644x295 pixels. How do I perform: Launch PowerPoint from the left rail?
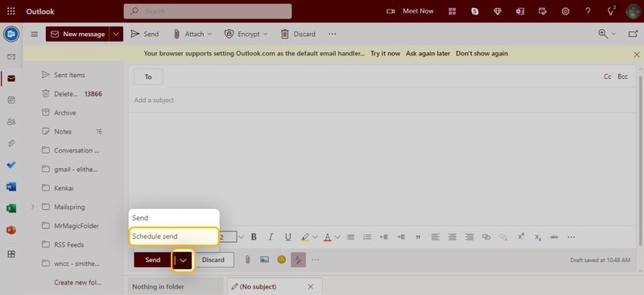(x=11, y=230)
